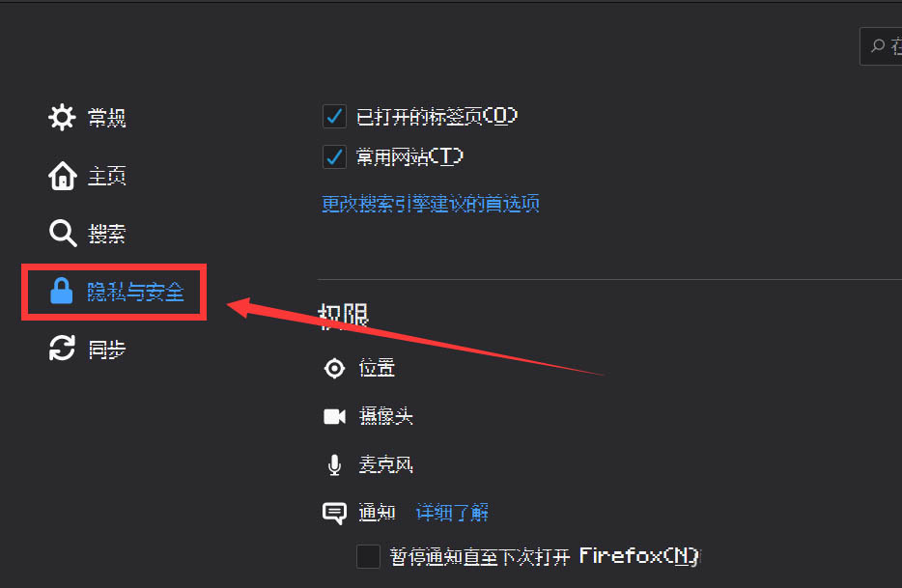The height and width of the screenshot is (588, 902).
Task: Open the 详细了解 link beside 通知
Action: [452, 512]
